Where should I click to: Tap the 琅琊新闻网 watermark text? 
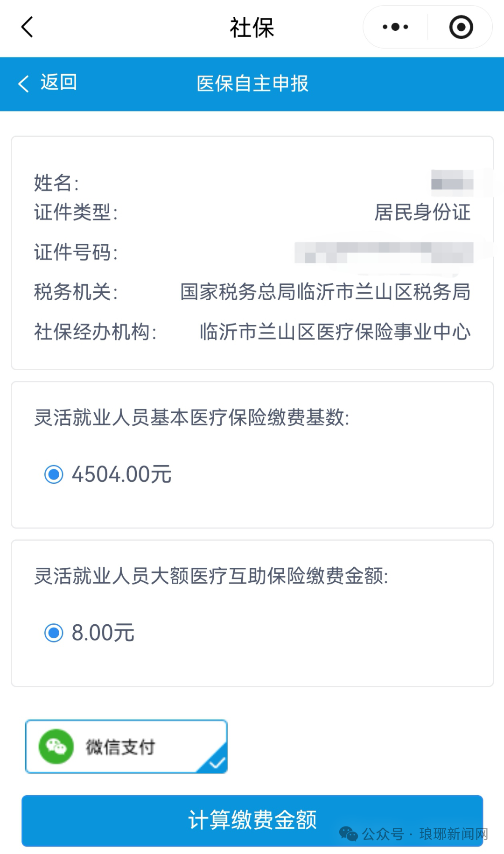pos(453,833)
